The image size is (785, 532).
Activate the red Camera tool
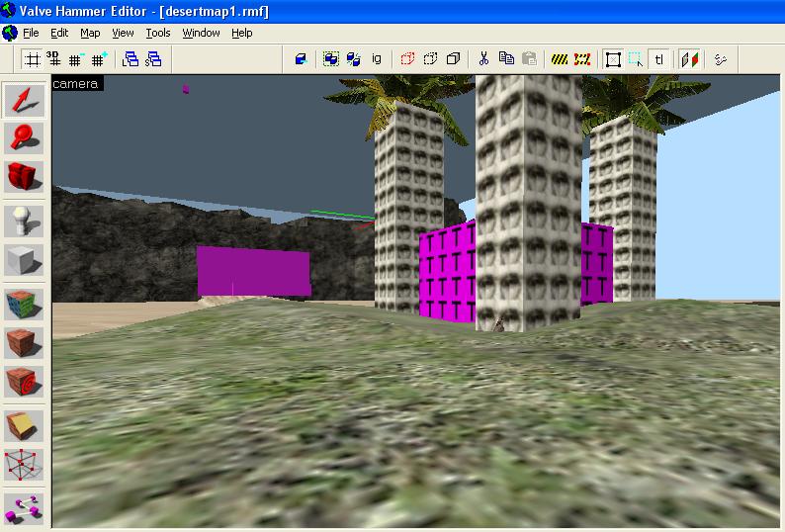24,175
